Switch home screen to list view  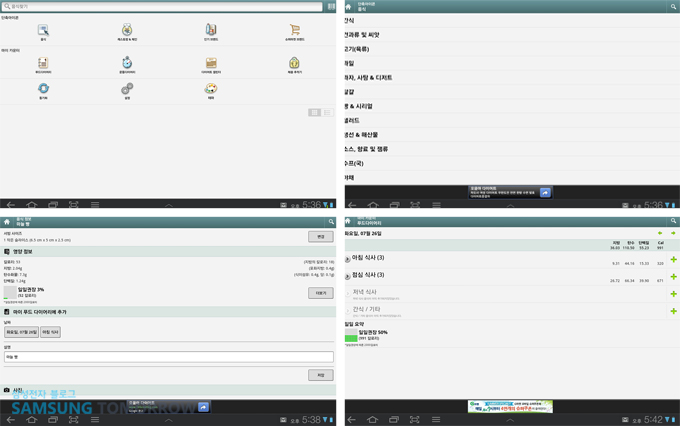click(x=327, y=113)
